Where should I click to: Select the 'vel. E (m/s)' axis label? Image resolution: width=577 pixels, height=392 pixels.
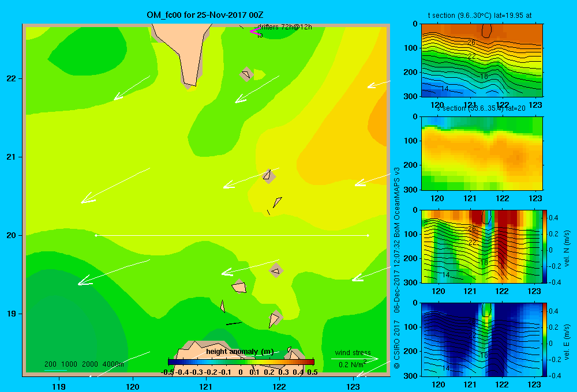tap(567, 342)
